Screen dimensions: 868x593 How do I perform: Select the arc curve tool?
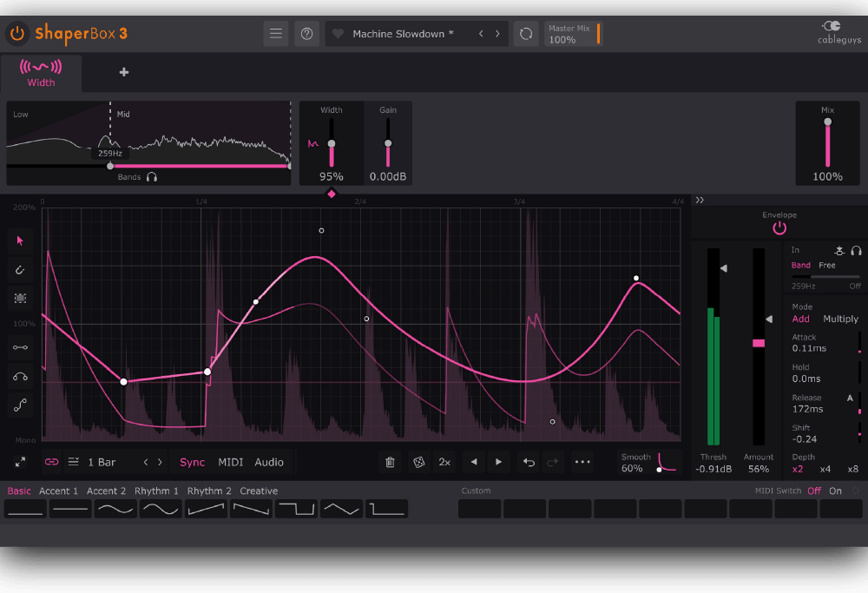point(21,377)
